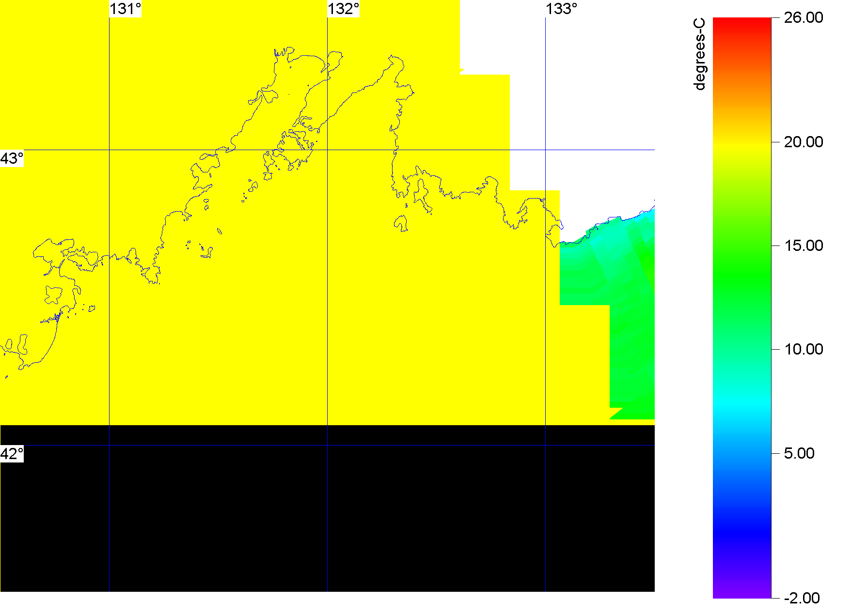Image resolution: width=867 pixels, height=616 pixels.
Task: Click the degrees-C colorbar unit label
Action: [700, 54]
